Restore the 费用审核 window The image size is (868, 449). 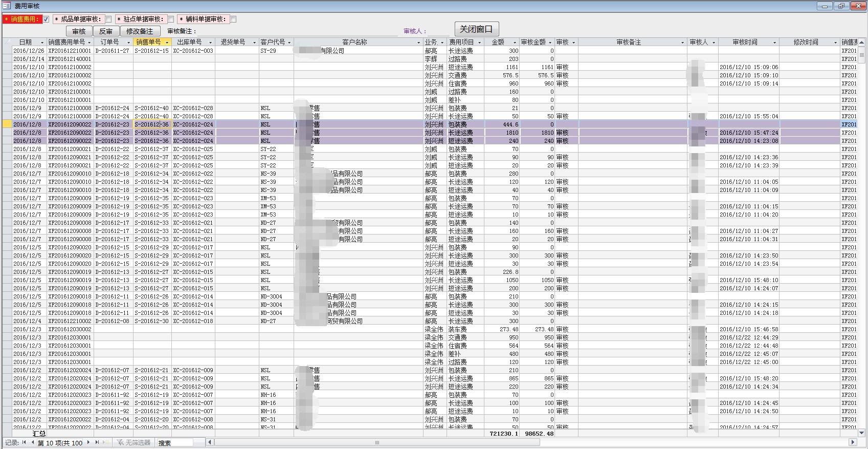click(841, 6)
